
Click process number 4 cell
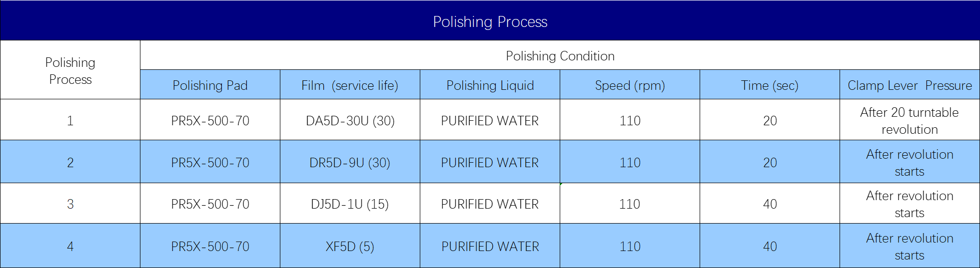pyautogui.click(x=70, y=247)
